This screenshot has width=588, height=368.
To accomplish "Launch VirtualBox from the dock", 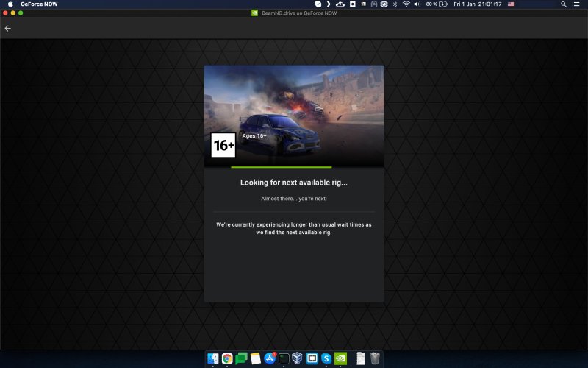I will click(x=298, y=358).
